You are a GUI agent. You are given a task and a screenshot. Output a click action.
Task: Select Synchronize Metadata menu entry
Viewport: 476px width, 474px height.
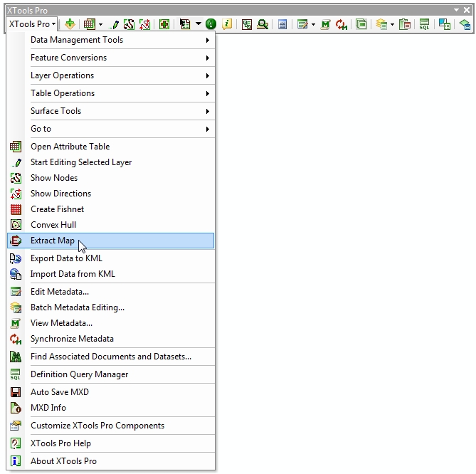point(111,339)
